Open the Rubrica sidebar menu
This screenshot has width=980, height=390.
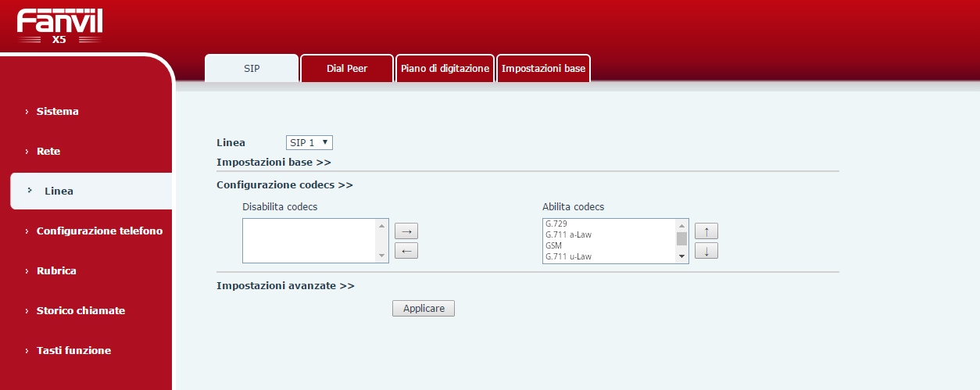pos(56,270)
